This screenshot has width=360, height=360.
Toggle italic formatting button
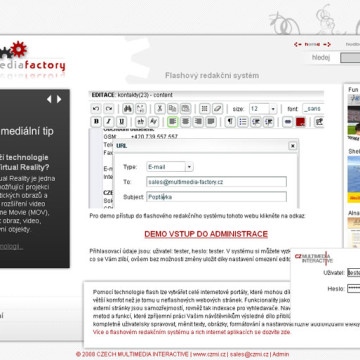pos(109,122)
